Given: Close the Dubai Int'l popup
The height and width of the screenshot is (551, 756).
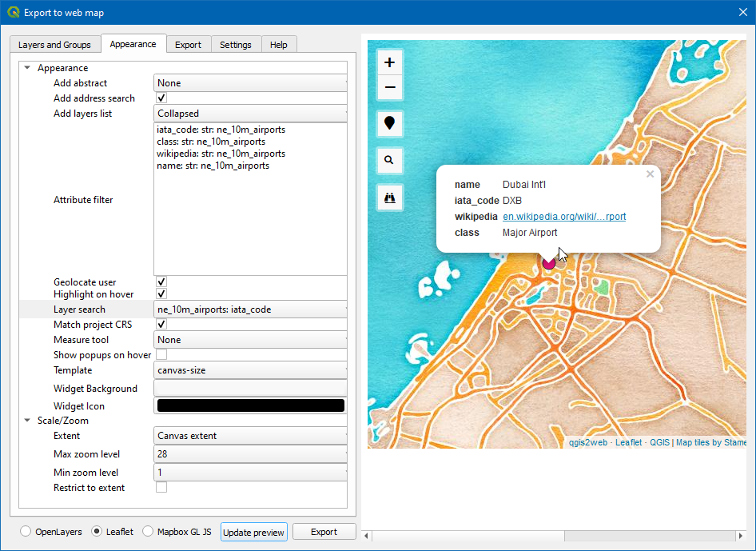Looking at the screenshot, I should pos(650,174).
